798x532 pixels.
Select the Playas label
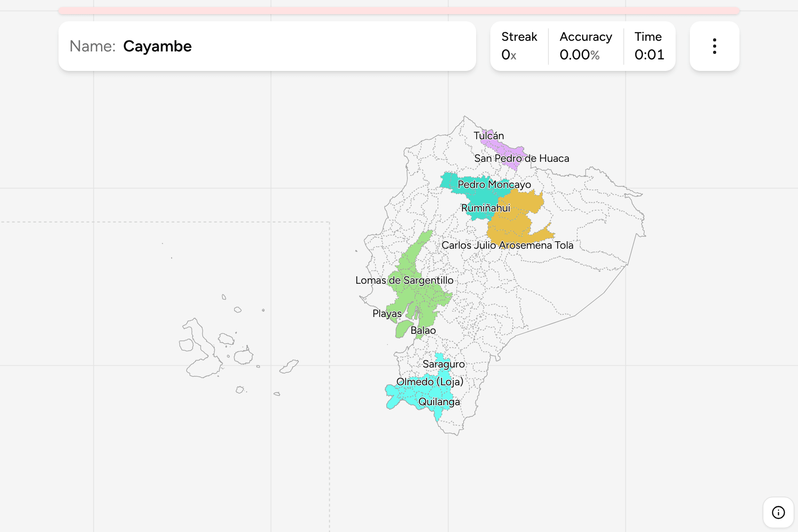pyautogui.click(x=387, y=313)
